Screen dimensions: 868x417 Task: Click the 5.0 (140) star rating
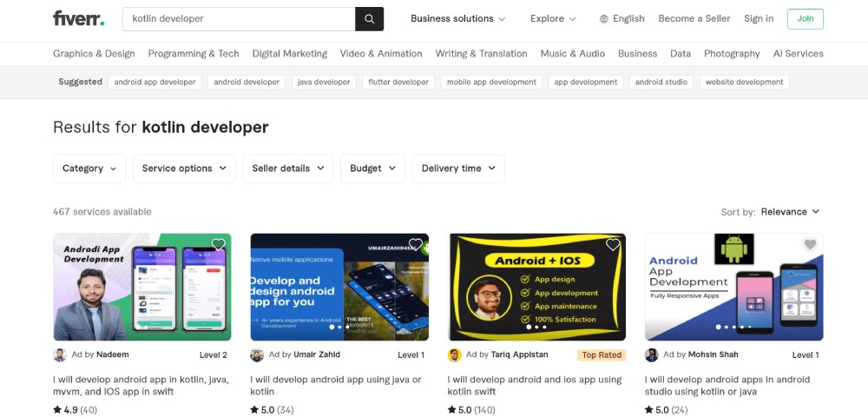[x=471, y=410]
